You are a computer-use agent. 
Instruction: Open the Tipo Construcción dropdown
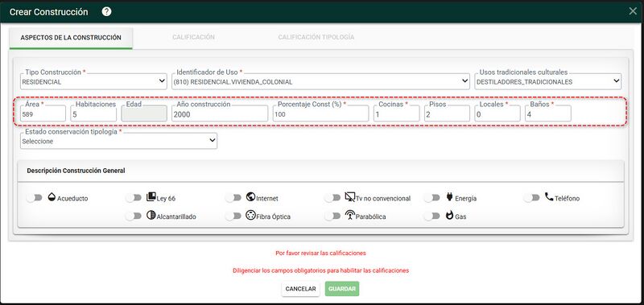93,82
